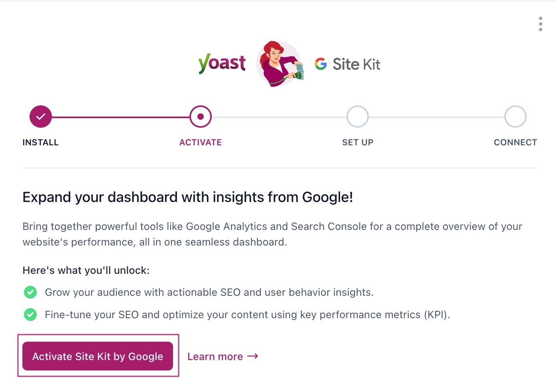Click the SET UP step label
This screenshot has height=392, width=557.
pos(358,143)
